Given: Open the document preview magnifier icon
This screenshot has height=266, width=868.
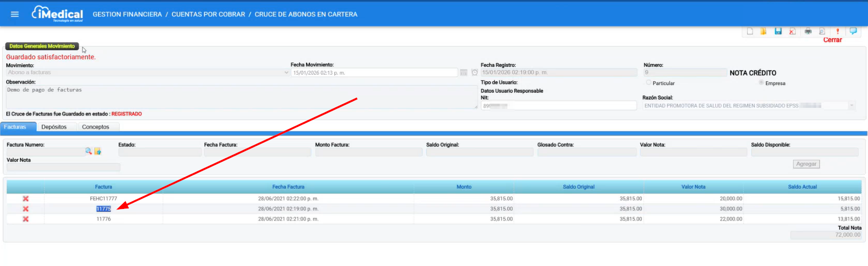Looking at the screenshot, I should (822, 31).
